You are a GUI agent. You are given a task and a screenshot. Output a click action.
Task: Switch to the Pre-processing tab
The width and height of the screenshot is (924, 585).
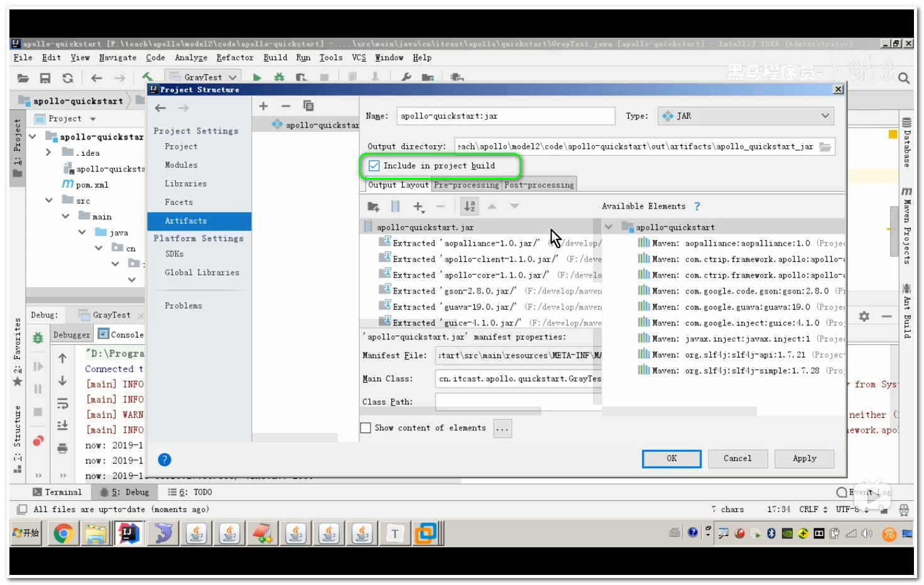tap(466, 185)
